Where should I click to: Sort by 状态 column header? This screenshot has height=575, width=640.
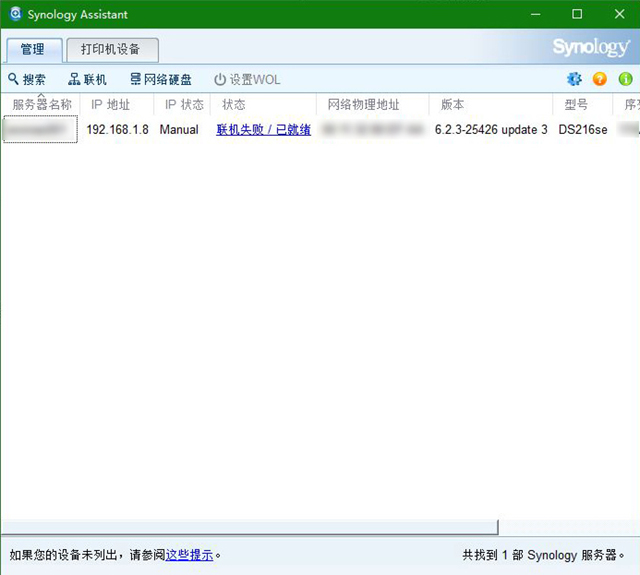click(263, 104)
